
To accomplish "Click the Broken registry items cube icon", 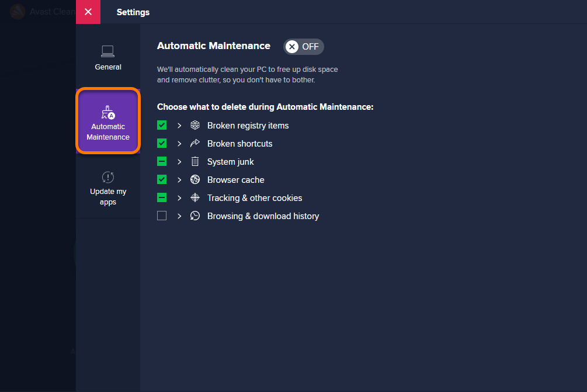I will pyautogui.click(x=195, y=125).
